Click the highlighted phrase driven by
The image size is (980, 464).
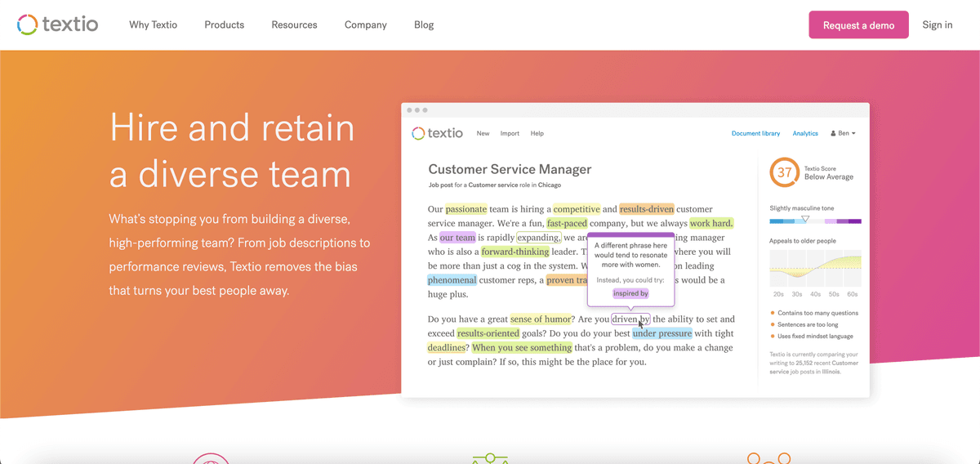(631, 319)
